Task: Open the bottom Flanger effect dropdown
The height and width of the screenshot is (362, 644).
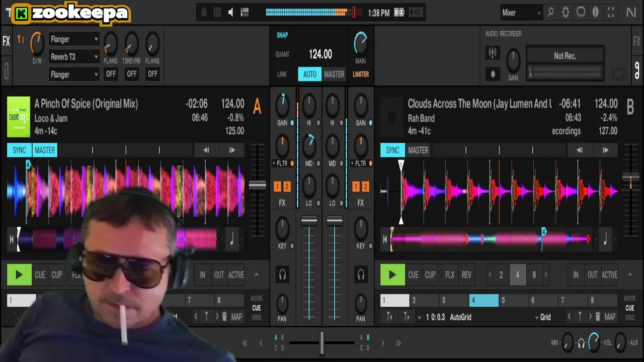Action: click(74, 74)
